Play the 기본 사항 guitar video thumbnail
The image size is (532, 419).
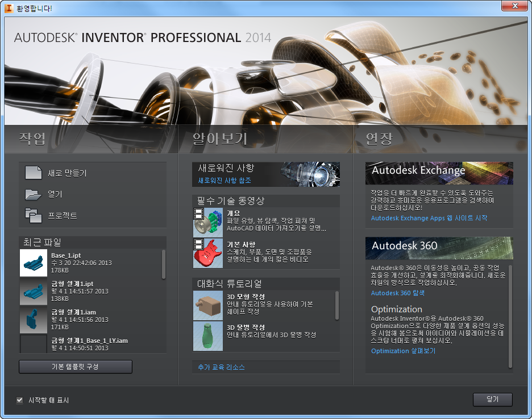click(208, 253)
